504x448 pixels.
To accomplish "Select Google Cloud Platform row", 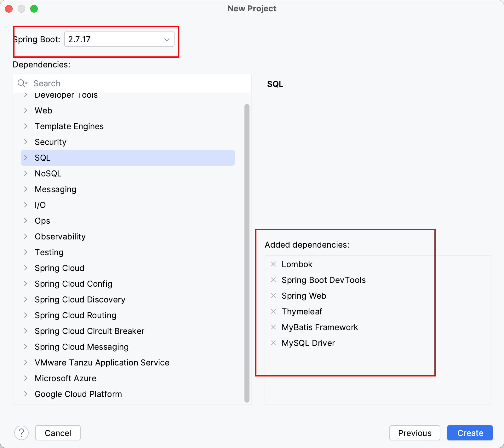I will (x=128, y=394).
